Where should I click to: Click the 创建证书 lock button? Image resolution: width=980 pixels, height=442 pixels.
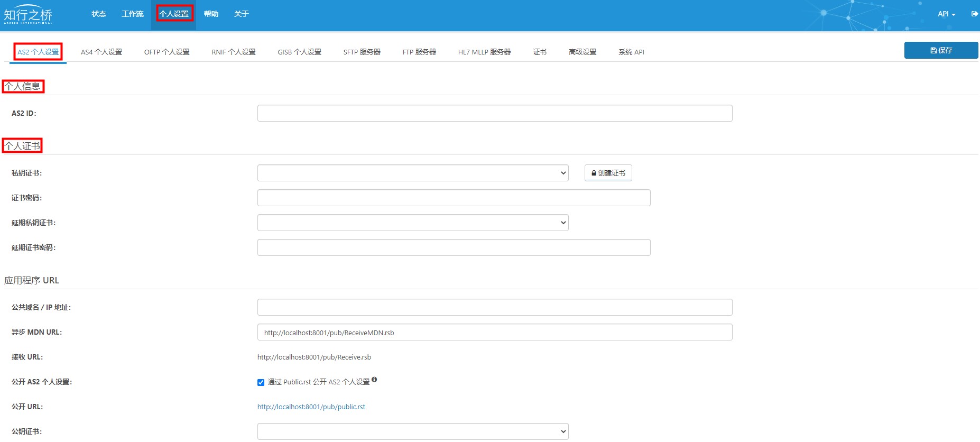(x=608, y=173)
